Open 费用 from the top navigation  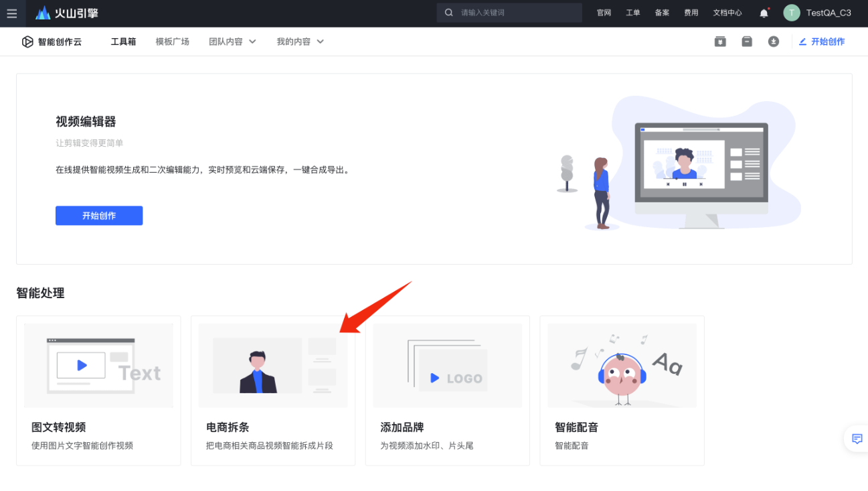(x=691, y=13)
